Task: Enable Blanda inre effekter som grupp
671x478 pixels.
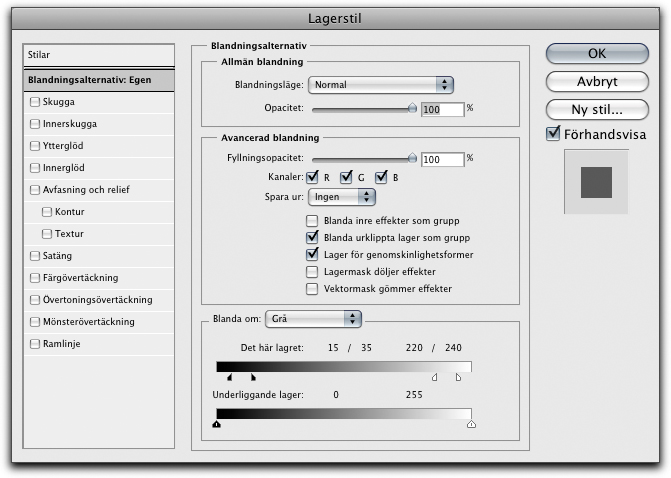Action: 313,220
